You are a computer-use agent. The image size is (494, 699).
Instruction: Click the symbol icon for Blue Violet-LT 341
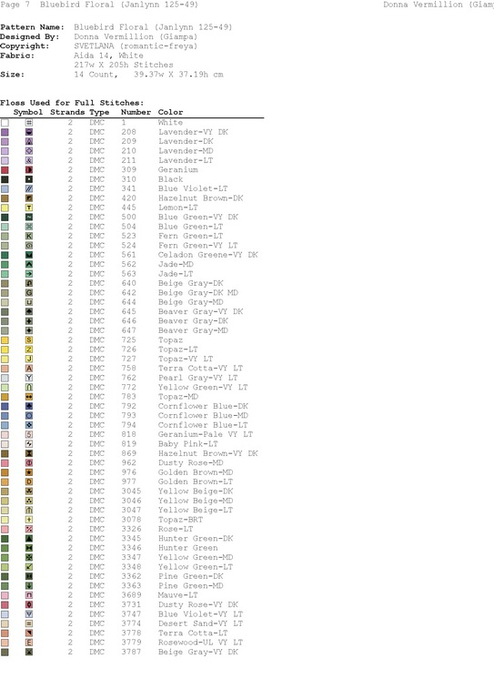point(29,189)
